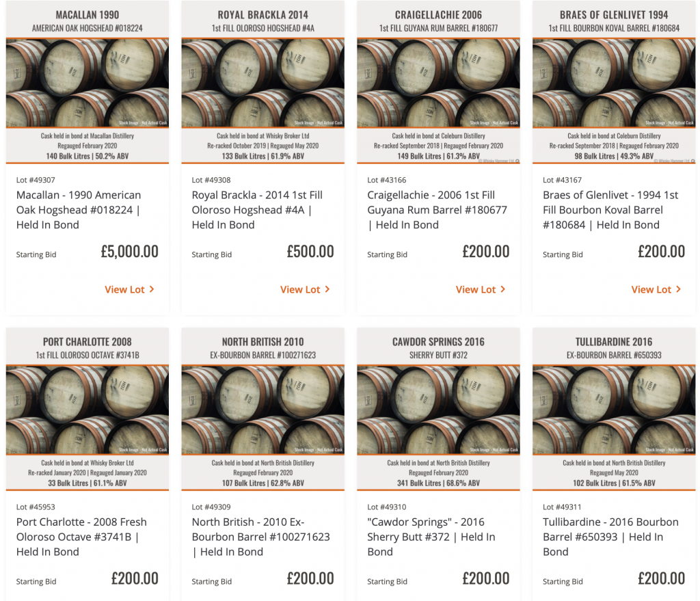Click the Braes of Glenlivet 1994 Koval Barrel title

[x=610, y=210]
